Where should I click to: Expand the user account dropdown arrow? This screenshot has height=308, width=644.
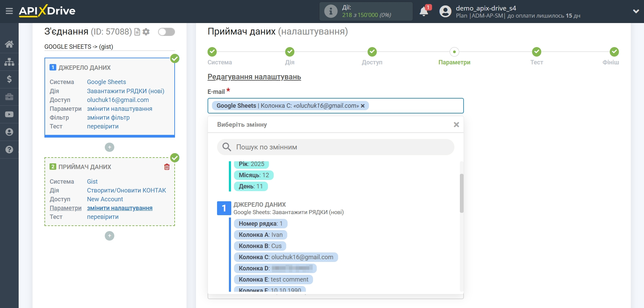point(636,11)
